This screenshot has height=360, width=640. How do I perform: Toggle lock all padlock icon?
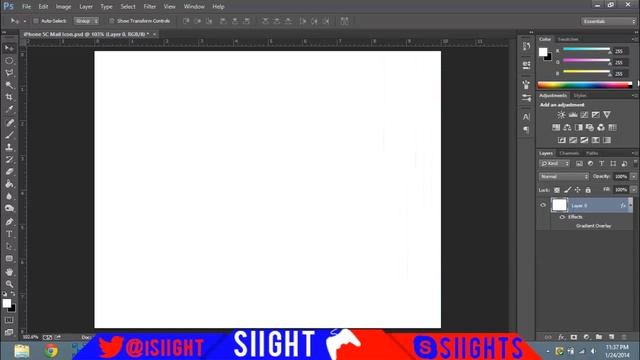tap(588, 190)
